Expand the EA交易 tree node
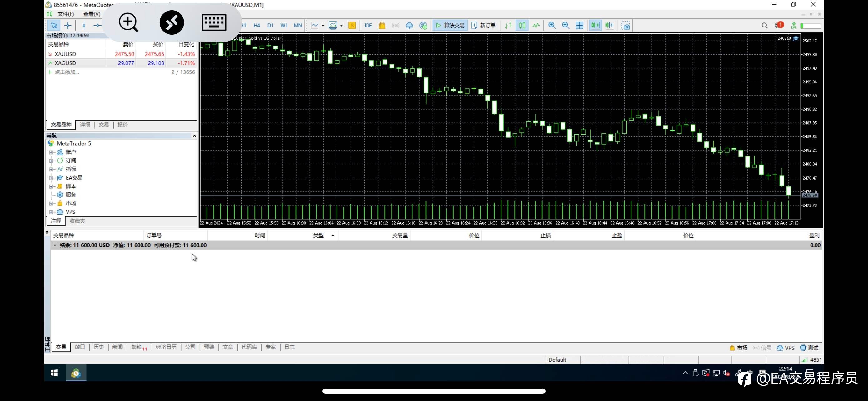 coord(51,178)
